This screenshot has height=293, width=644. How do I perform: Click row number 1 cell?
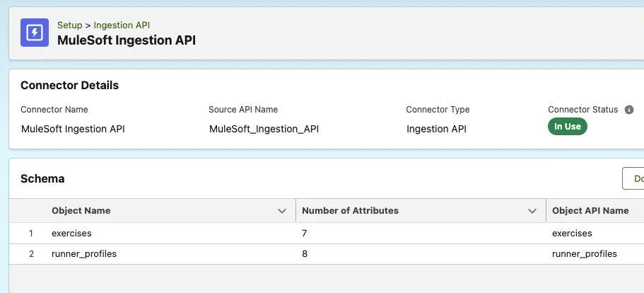(31, 234)
